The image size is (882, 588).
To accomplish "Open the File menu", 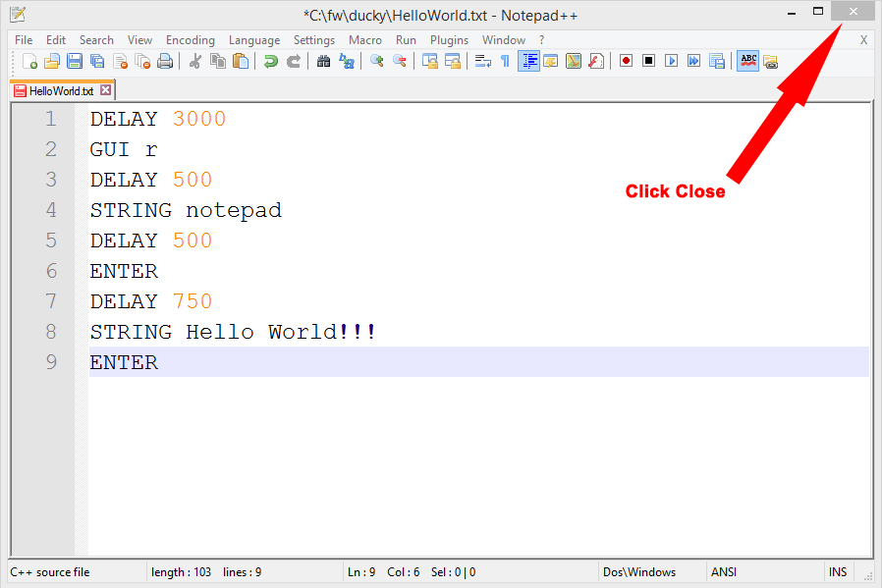I will click(x=24, y=40).
